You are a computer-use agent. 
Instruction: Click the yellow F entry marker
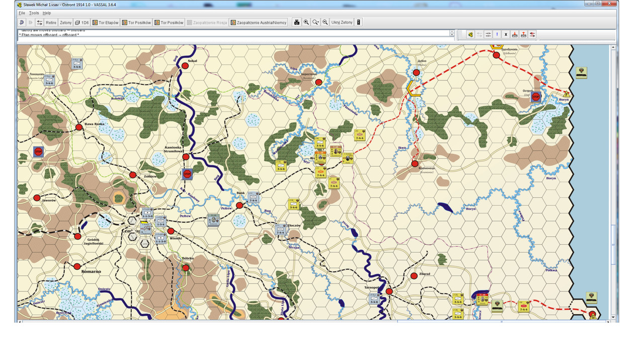567,94
